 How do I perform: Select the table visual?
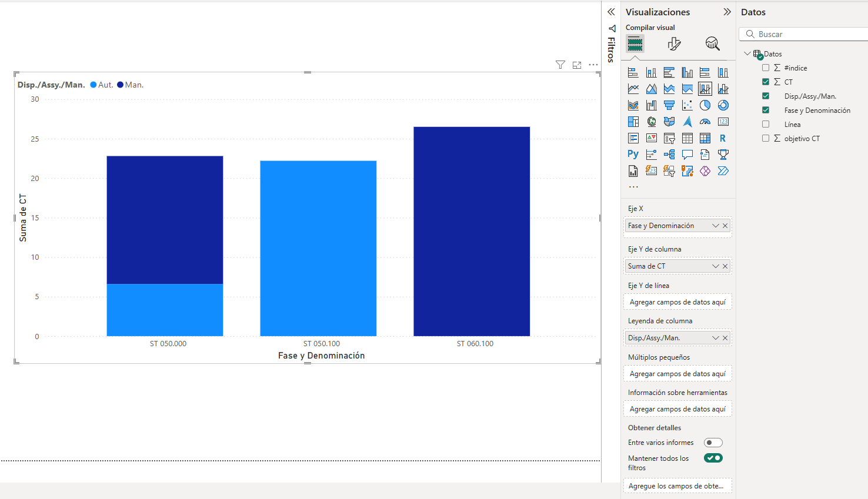tap(687, 138)
